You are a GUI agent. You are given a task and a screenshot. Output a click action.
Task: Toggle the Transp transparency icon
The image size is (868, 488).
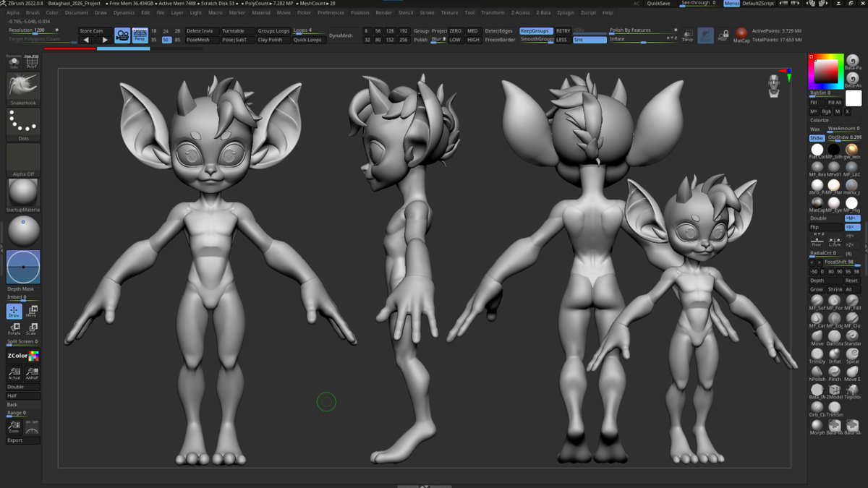tap(687, 35)
